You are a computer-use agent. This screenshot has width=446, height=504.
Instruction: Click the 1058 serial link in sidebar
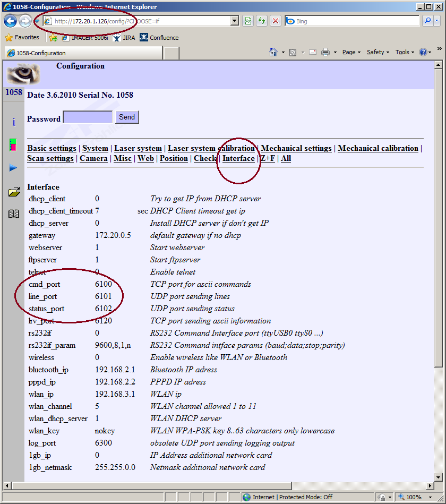pos(14,92)
